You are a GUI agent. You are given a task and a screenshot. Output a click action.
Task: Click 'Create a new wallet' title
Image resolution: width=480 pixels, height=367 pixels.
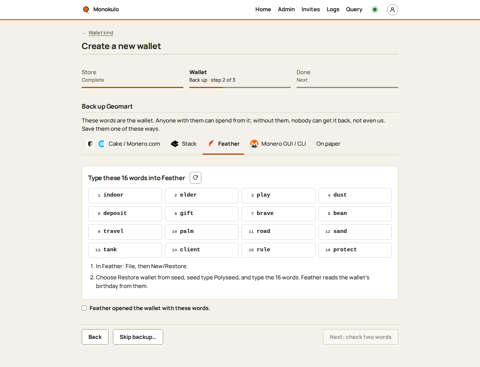(121, 46)
